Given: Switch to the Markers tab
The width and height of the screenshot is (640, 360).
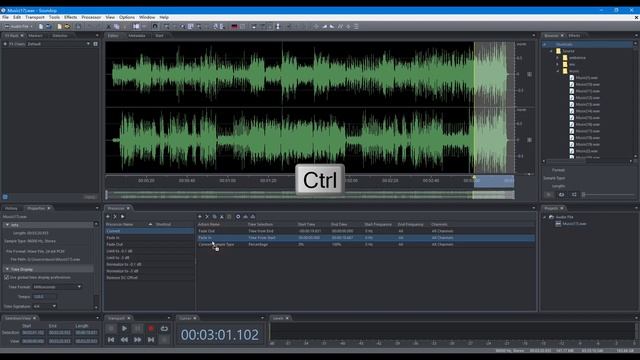Looking at the screenshot, I should click(x=36, y=36).
